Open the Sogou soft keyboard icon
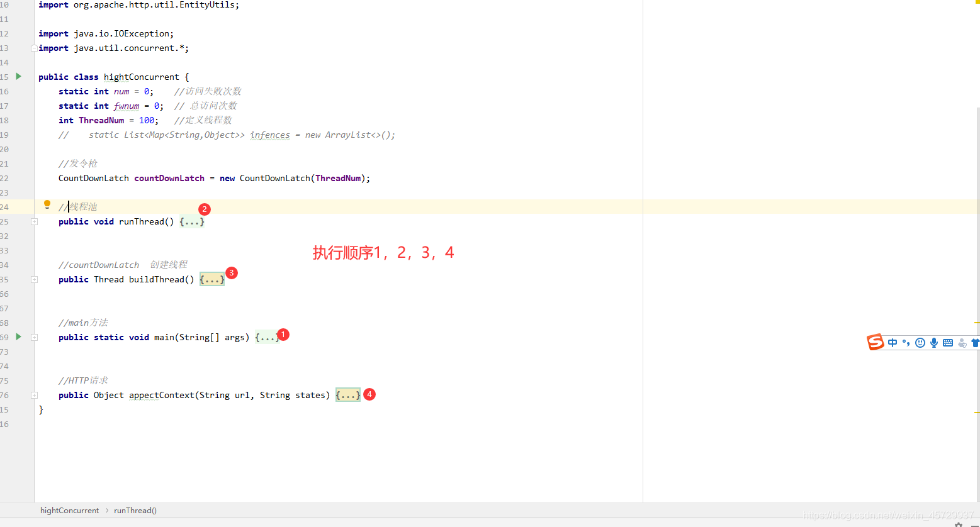 (x=948, y=343)
